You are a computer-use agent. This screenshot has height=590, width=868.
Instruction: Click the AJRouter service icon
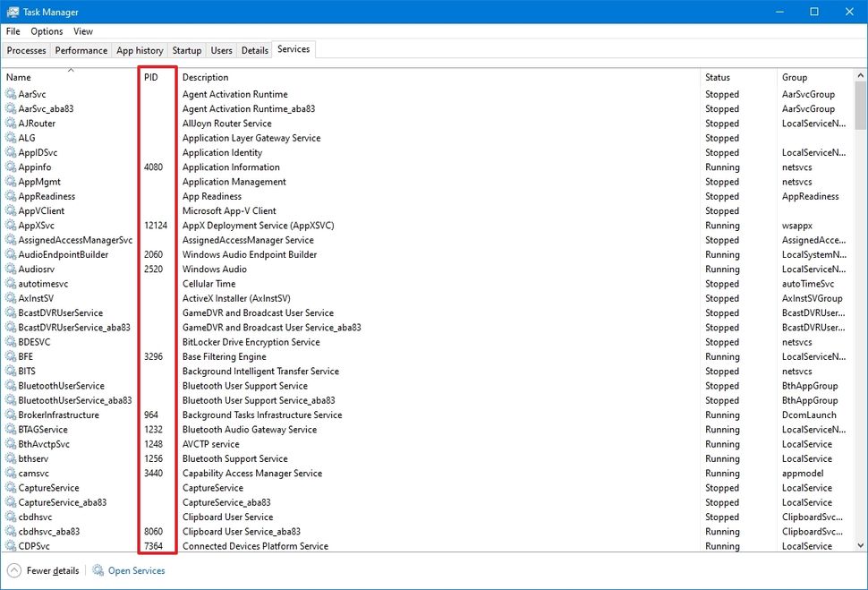click(13, 123)
